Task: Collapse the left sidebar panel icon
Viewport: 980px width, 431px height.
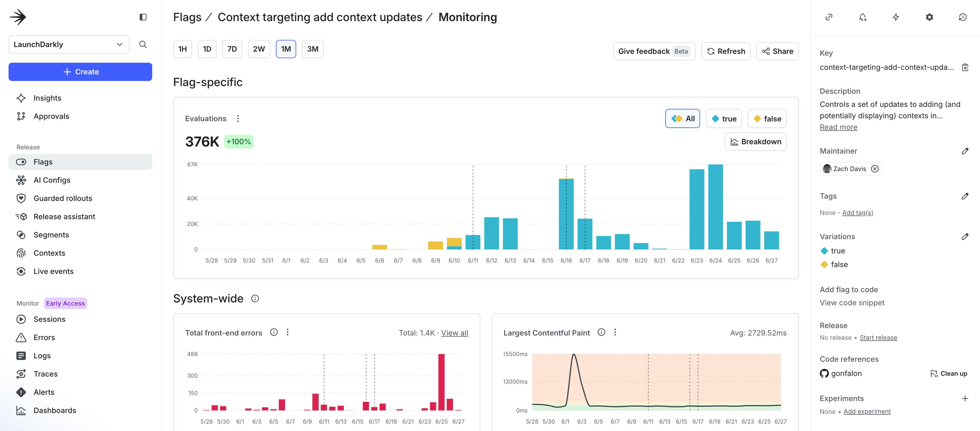Action: pyautogui.click(x=143, y=17)
